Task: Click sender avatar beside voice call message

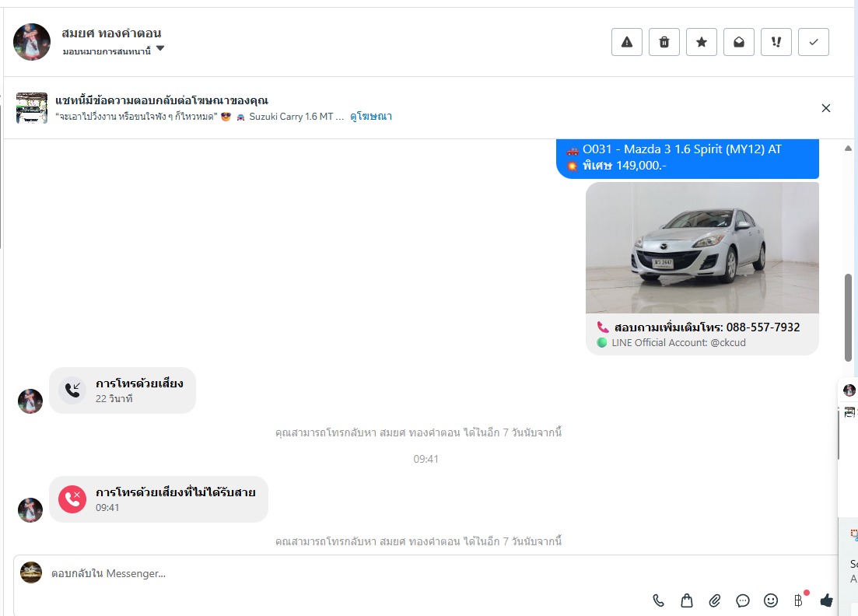Action: click(30, 401)
